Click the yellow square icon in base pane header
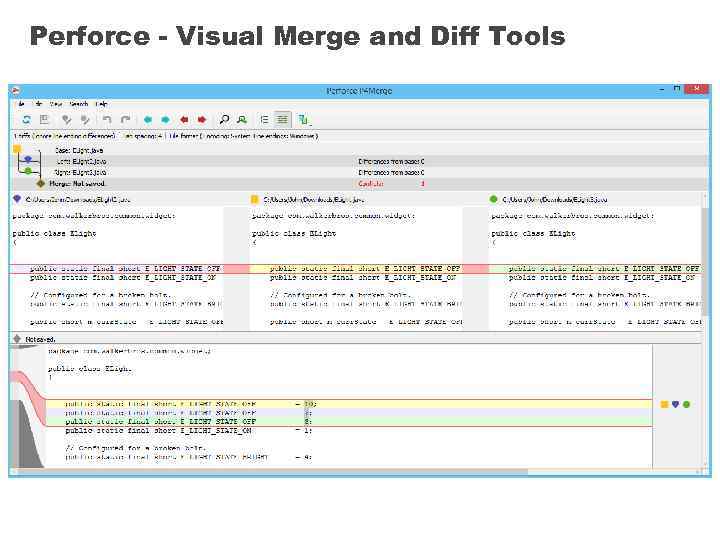Screen dimensions: 720x540 pos(254,199)
